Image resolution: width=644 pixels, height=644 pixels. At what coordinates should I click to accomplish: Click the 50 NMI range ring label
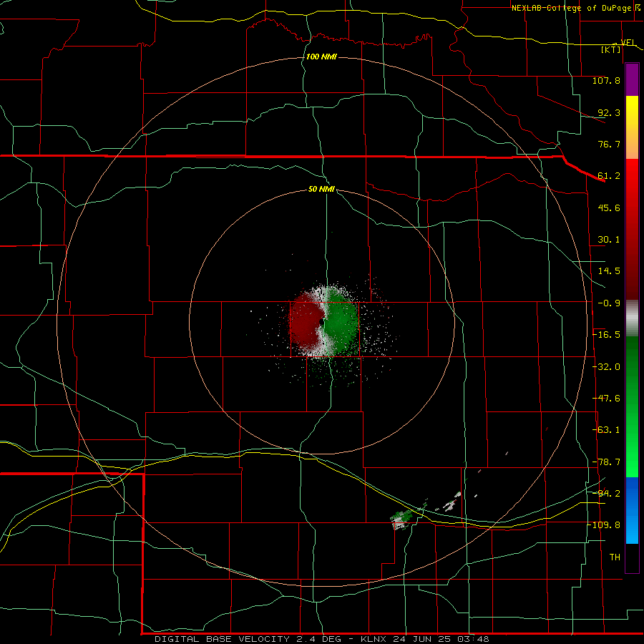click(x=321, y=189)
